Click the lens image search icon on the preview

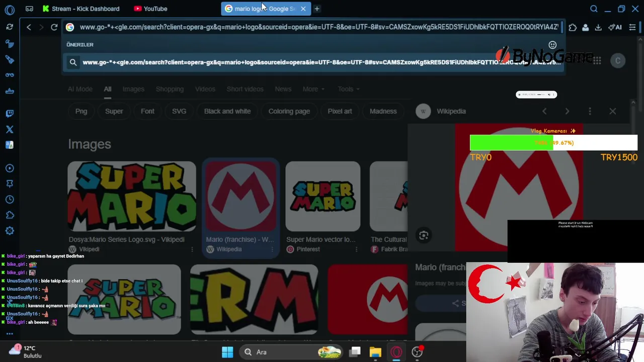[424, 235]
